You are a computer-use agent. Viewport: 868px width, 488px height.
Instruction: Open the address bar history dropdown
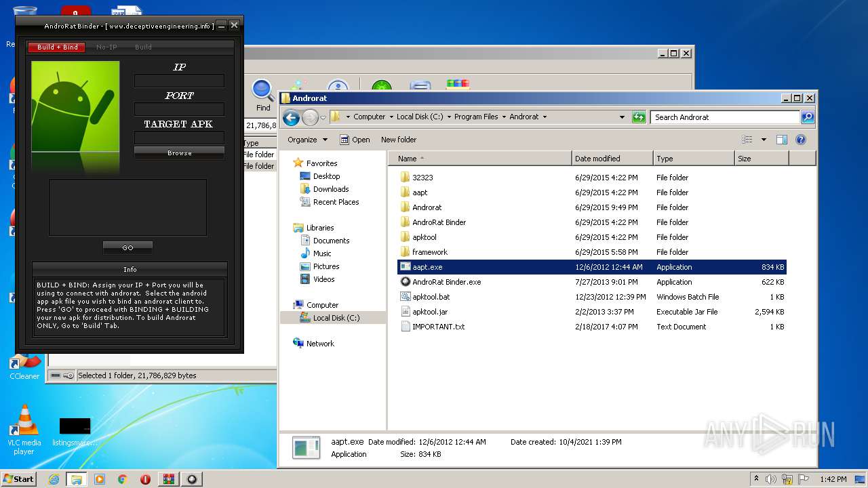pos(622,117)
